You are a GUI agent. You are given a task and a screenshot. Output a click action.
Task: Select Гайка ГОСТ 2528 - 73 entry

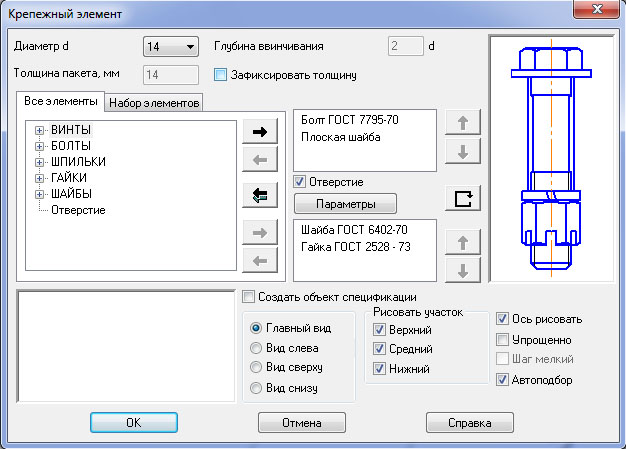click(356, 247)
